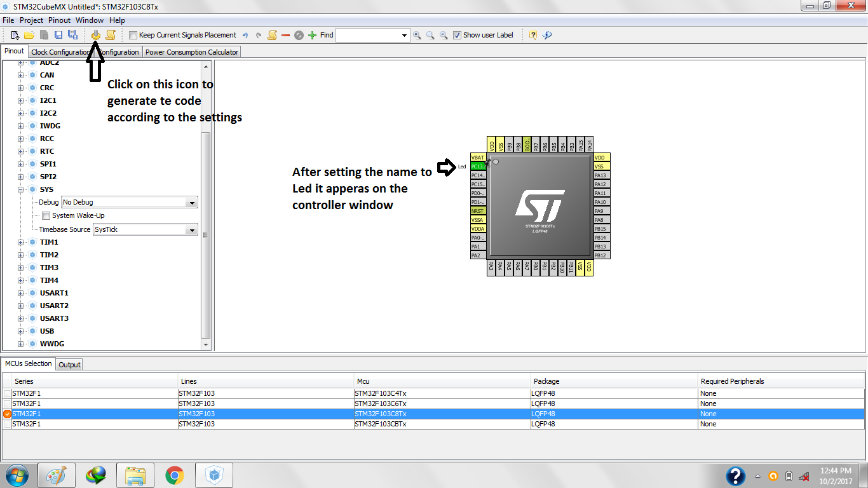
Task: Open the Find combo box arrow
Action: point(404,36)
